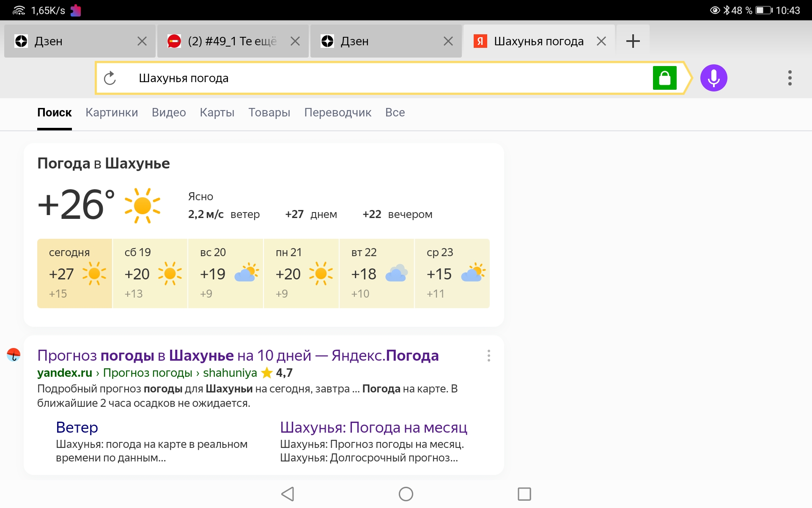Image resolution: width=812 pixels, height=508 pixels.
Task: Tap the eye comfort status icon
Action: click(715, 10)
